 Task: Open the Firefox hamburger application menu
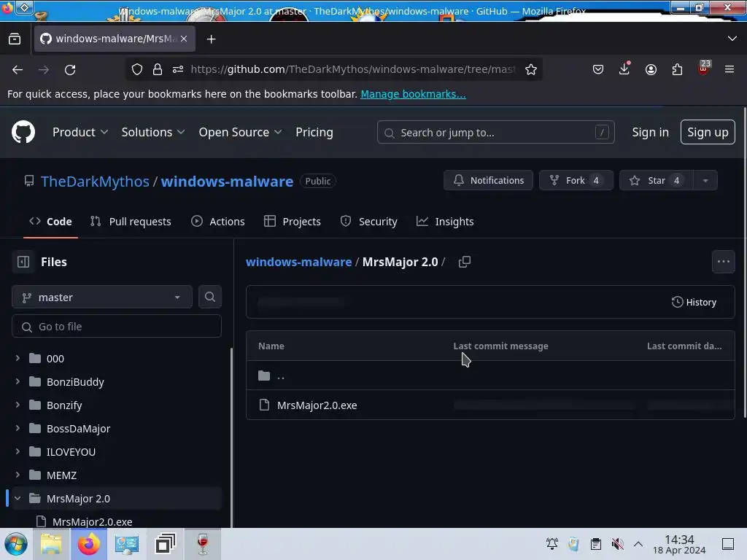click(729, 69)
